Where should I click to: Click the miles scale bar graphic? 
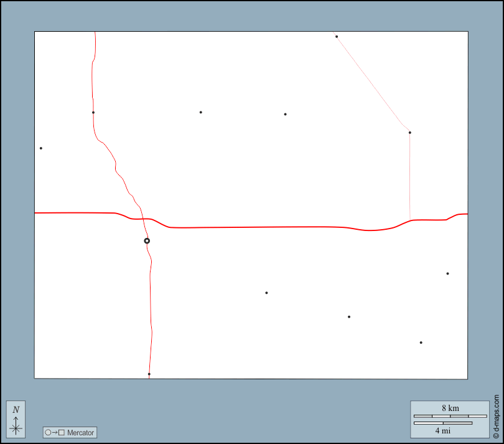(x=443, y=423)
